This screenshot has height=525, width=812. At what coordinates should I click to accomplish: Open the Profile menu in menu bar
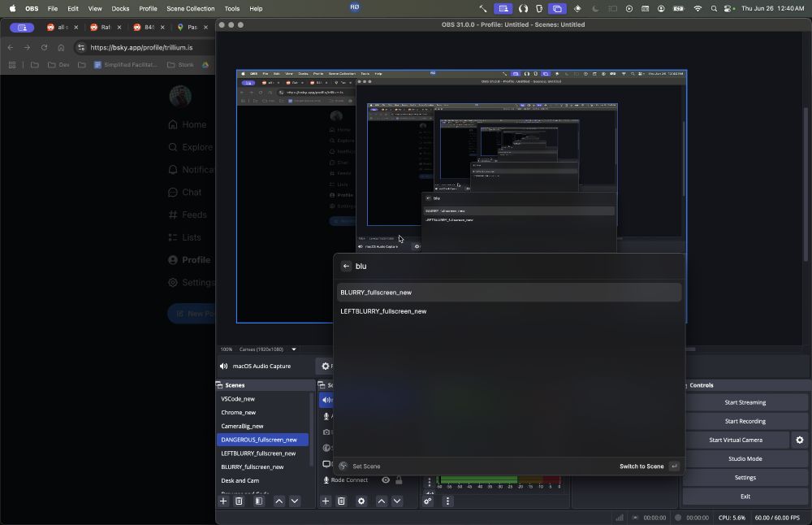pyautogui.click(x=148, y=8)
